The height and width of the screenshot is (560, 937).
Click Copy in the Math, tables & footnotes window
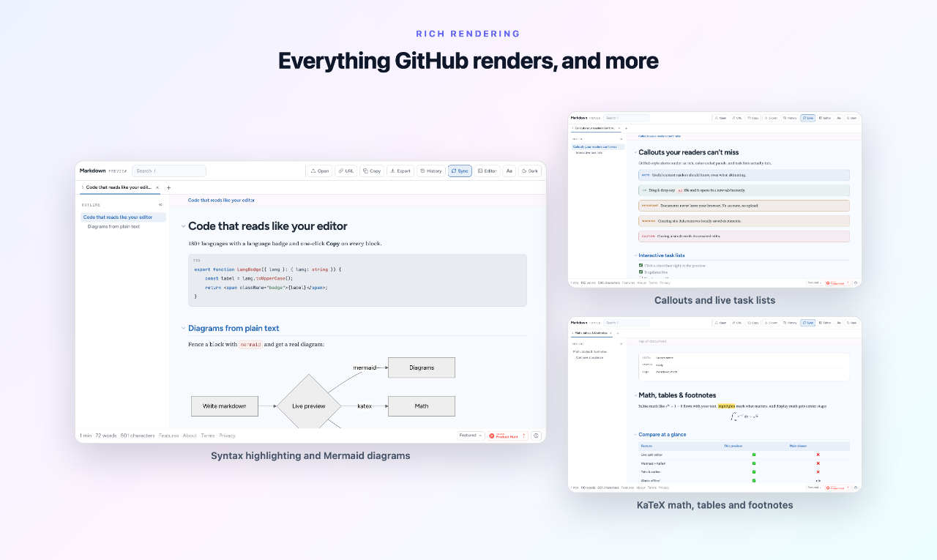(x=753, y=322)
